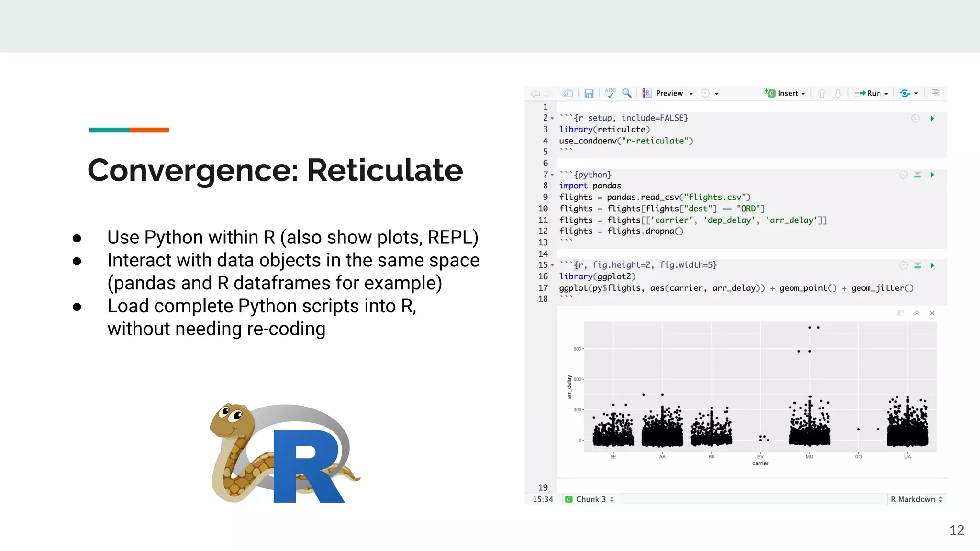Open find and replace magnifier
This screenshot has width=980, height=551.
[x=626, y=93]
